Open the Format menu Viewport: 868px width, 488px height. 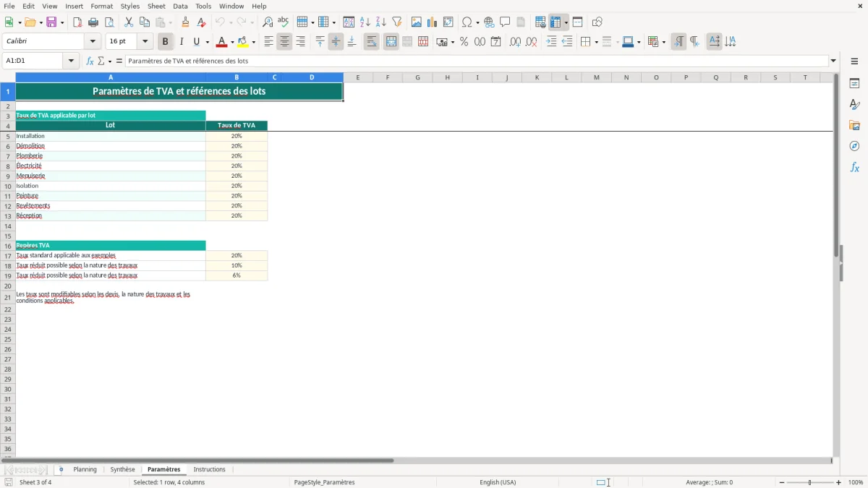click(101, 6)
